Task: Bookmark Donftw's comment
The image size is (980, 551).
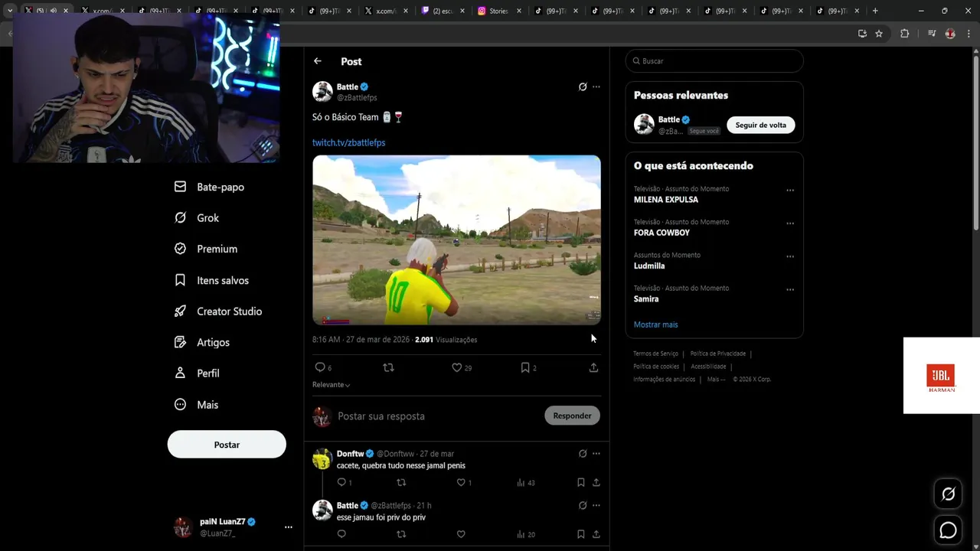Action: point(581,482)
